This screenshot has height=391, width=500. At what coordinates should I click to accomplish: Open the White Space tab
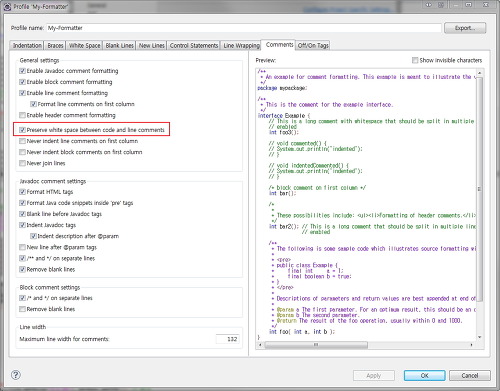click(85, 45)
